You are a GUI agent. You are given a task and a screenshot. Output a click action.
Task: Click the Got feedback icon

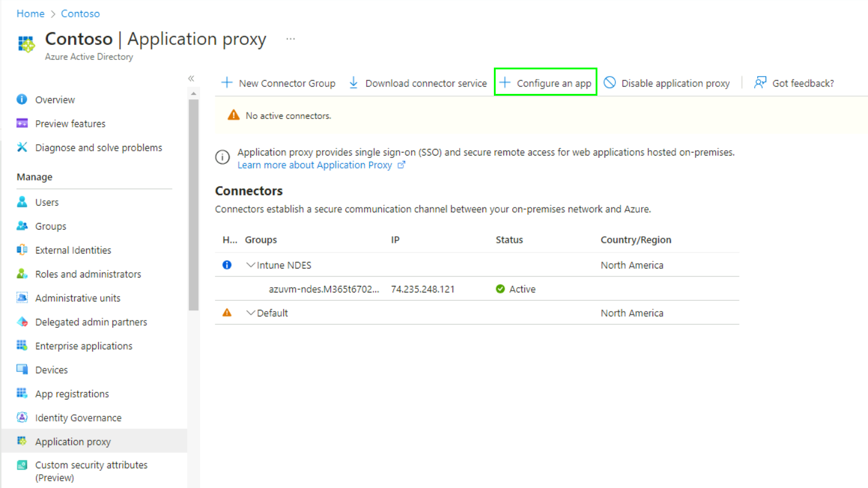coord(760,83)
